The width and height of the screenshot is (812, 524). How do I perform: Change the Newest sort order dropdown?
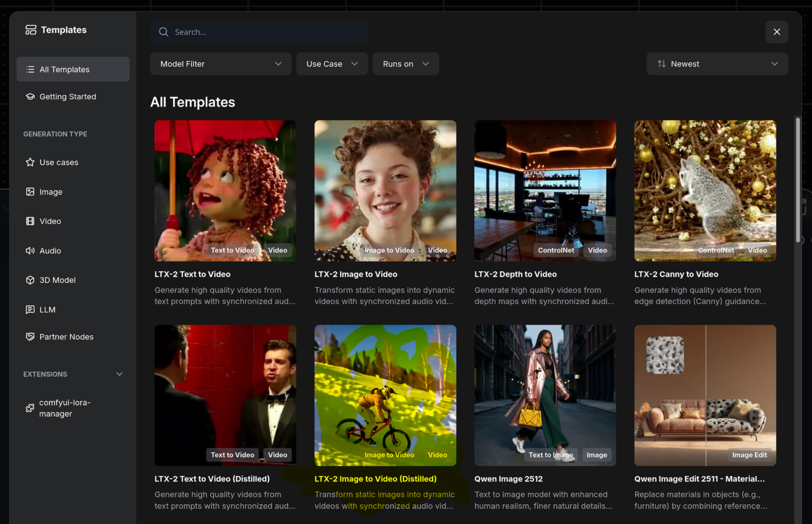tap(717, 64)
